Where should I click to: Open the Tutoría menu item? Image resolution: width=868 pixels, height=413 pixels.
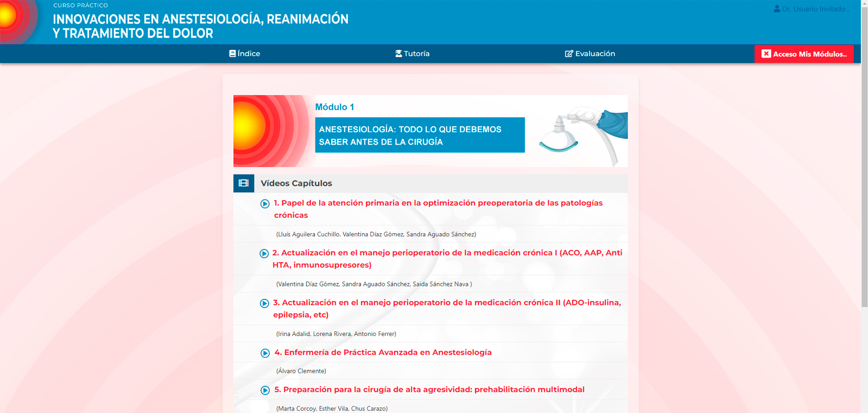pos(413,53)
